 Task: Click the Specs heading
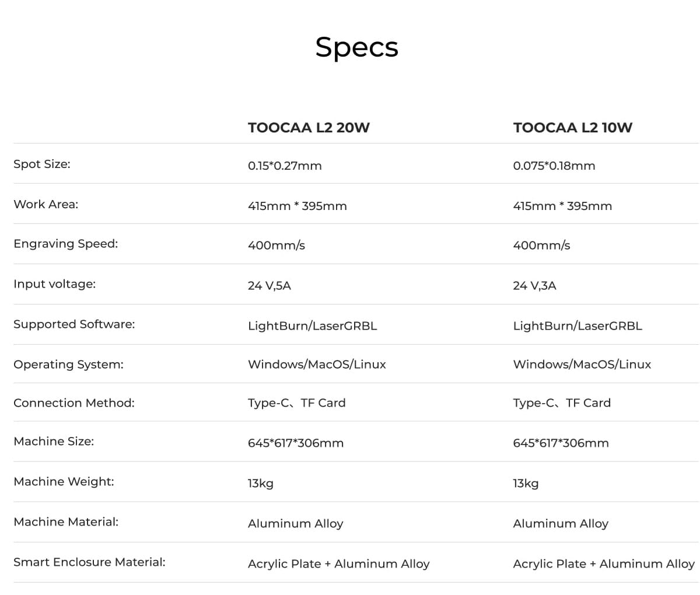pyautogui.click(x=356, y=47)
